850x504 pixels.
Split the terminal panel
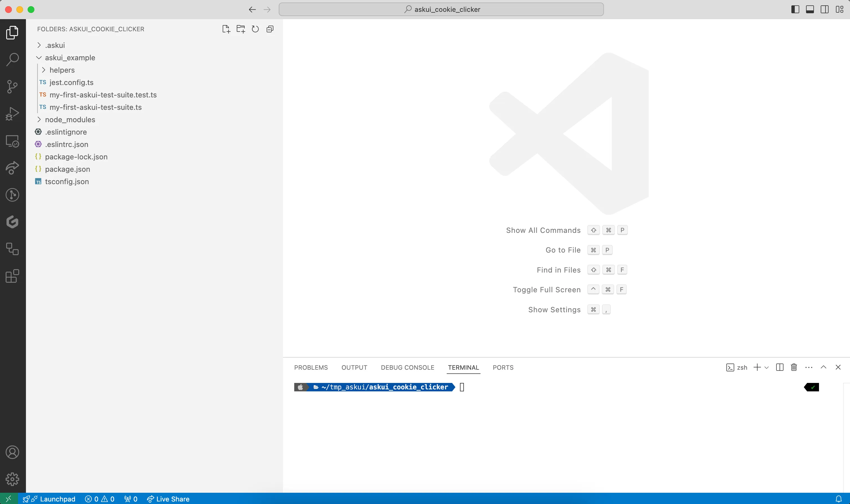coord(780,367)
